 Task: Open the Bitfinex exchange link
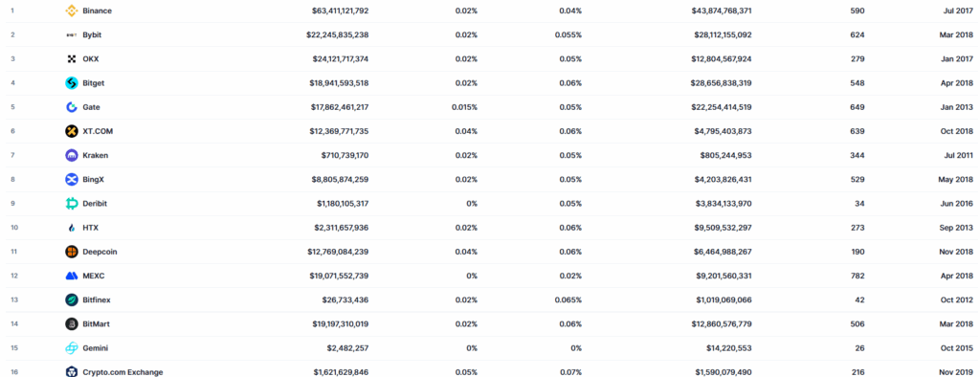pyautogui.click(x=97, y=300)
